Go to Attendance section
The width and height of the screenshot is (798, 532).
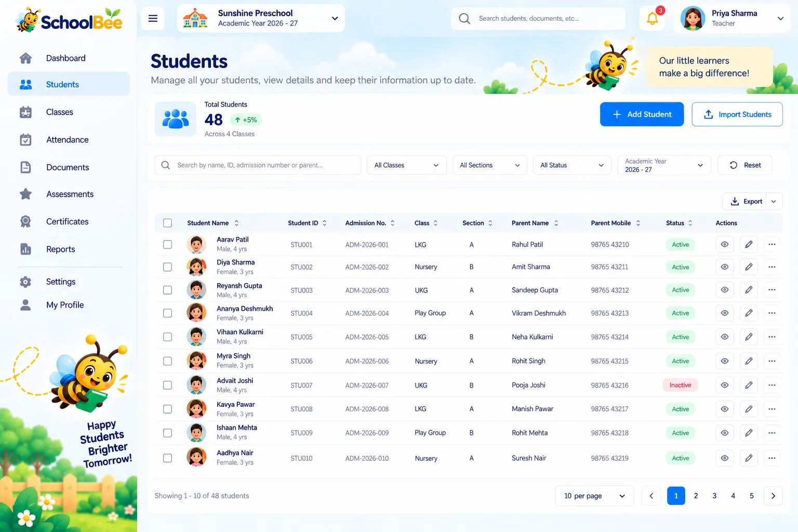(68, 140)
